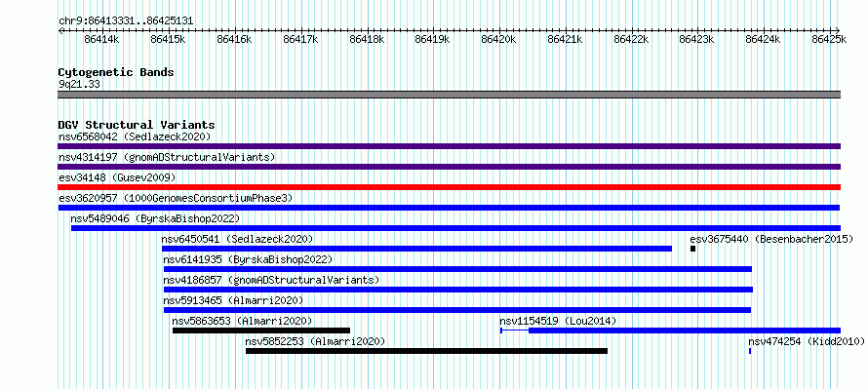Select the red esv34148 variant bar
The height and width of the screenshot is (389, 868).
coord(449,187)
